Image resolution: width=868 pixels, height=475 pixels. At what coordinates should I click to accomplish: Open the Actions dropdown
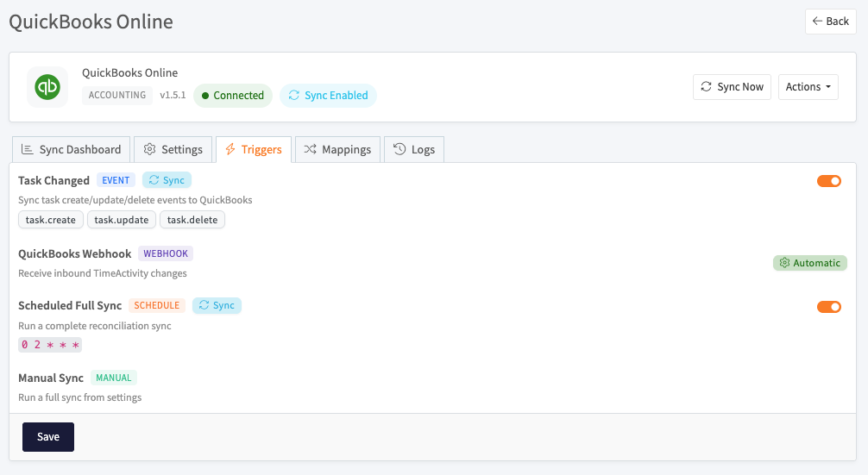pyautogui.click(x=808, y=87)
